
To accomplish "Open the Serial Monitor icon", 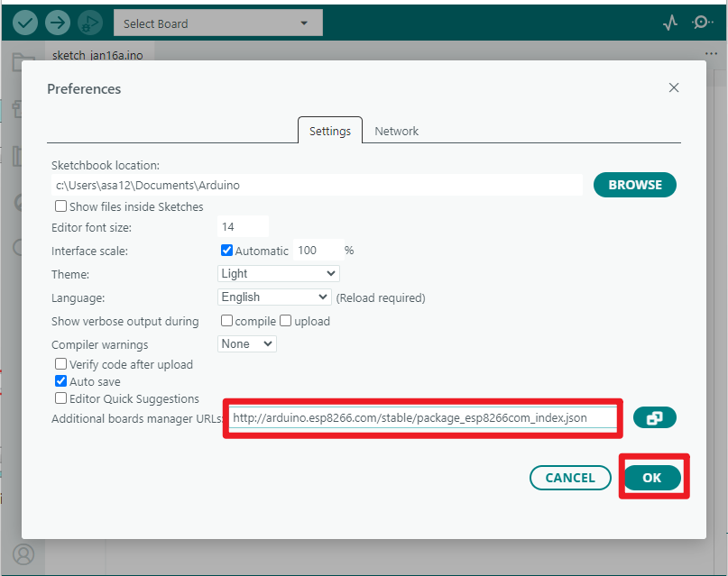I will click(x=702, y=23).
